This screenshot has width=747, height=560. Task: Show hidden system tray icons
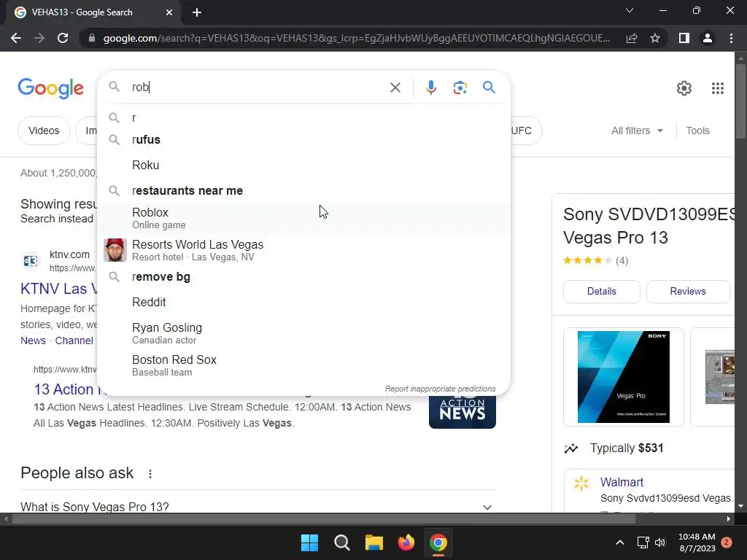[x=620, y=542]
